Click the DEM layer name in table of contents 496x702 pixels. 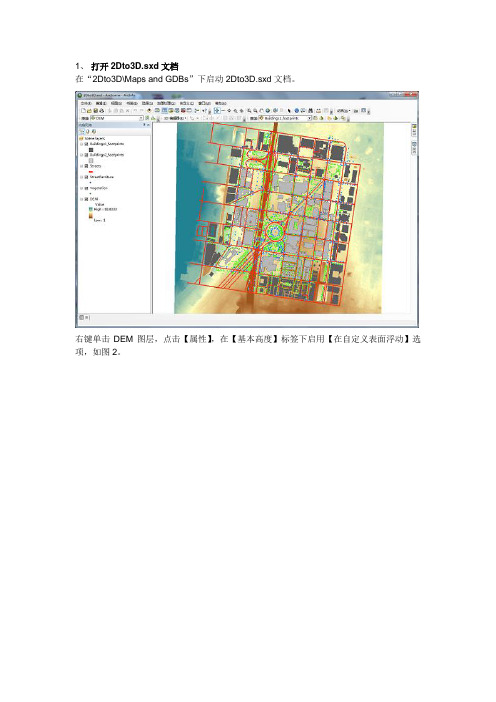pyautogui.click(x=94, y=199)
